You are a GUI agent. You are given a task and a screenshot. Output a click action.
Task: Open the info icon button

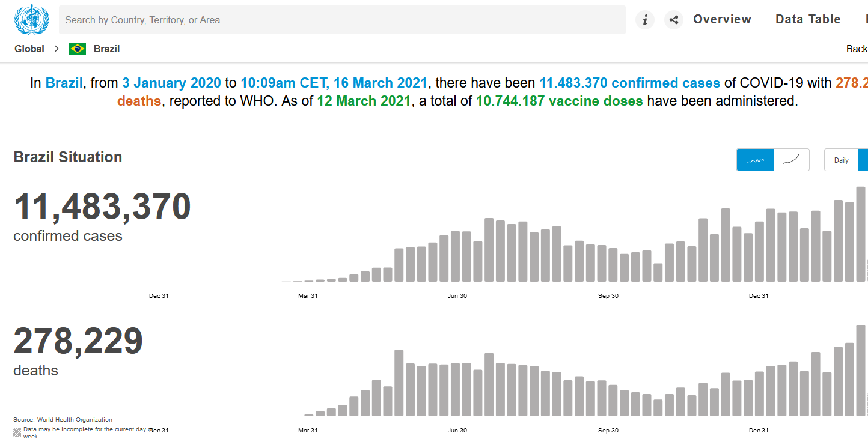pyautogui.click(x=645, y=20)
